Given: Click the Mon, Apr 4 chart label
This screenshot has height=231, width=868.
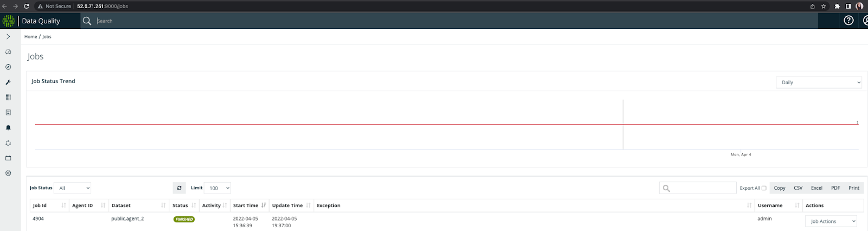Looking at the screenshot, I should [x=741, y=154].
